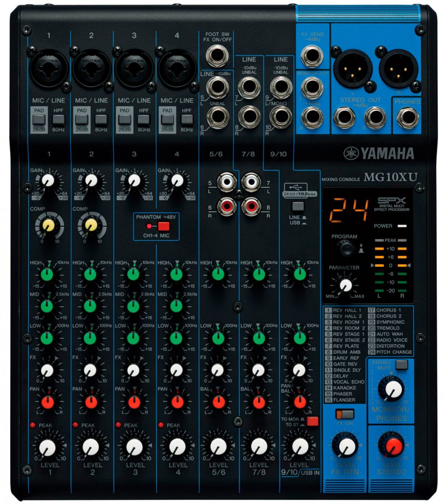Click the 9/10 PAN/BAL knob
Screen dimensions: 445x504
point(300,402)
